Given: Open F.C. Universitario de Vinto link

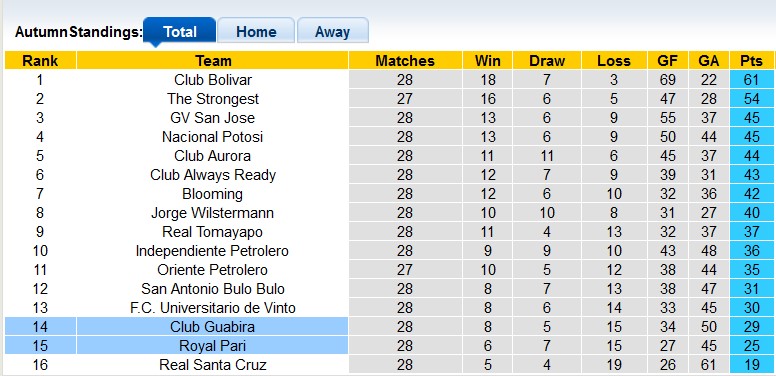Looking at the screenshot, I should tap(213, 308).
